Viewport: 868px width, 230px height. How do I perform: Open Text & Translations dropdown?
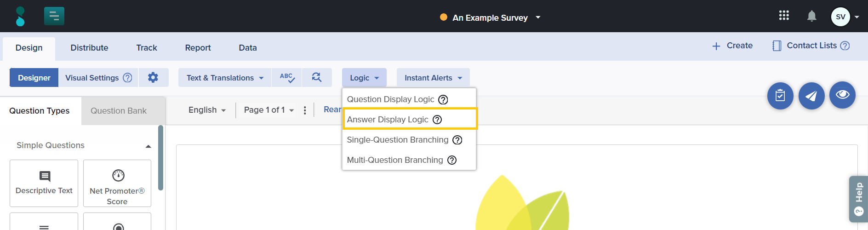225,78
